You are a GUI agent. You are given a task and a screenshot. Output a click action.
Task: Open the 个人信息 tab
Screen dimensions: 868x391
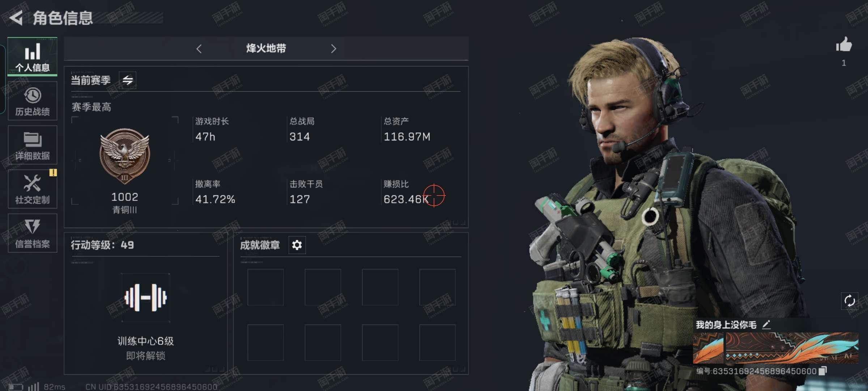tap(33, 57)
